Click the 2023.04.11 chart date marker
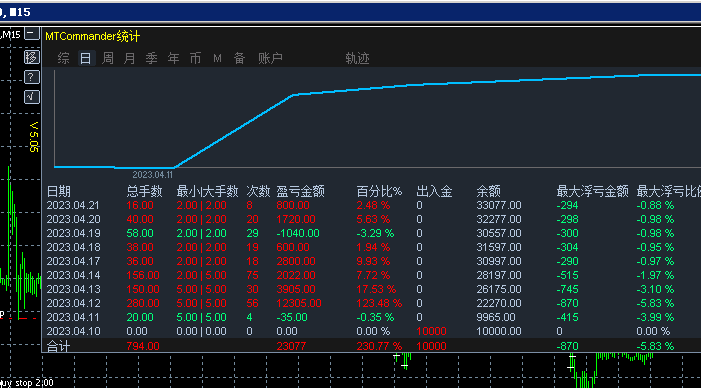 (152, 175)
